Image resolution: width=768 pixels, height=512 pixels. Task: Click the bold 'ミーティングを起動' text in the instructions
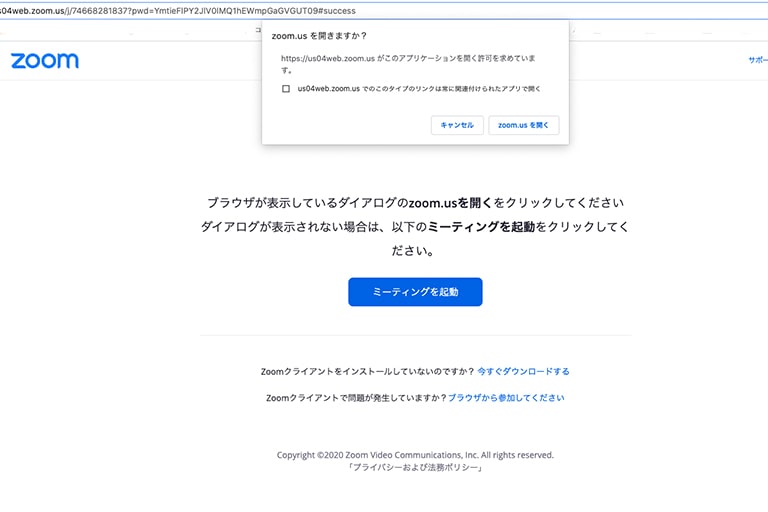(481, 227)
